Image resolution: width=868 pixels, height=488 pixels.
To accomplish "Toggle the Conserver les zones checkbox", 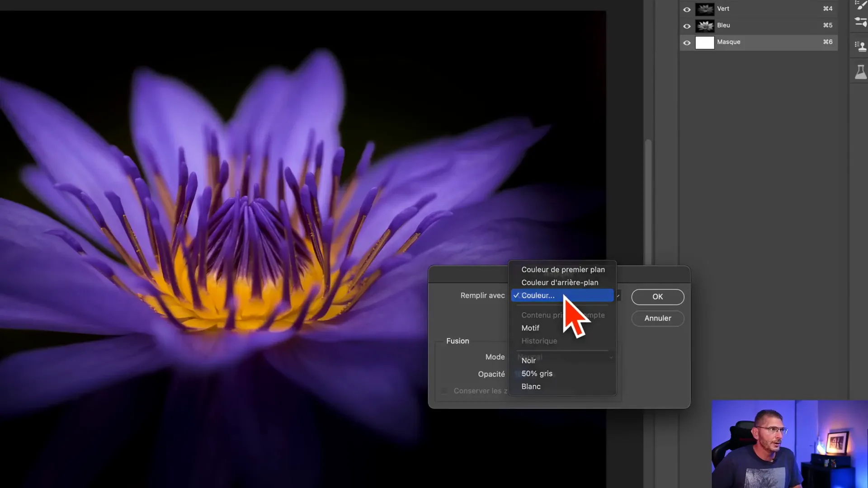I will 444,391.
